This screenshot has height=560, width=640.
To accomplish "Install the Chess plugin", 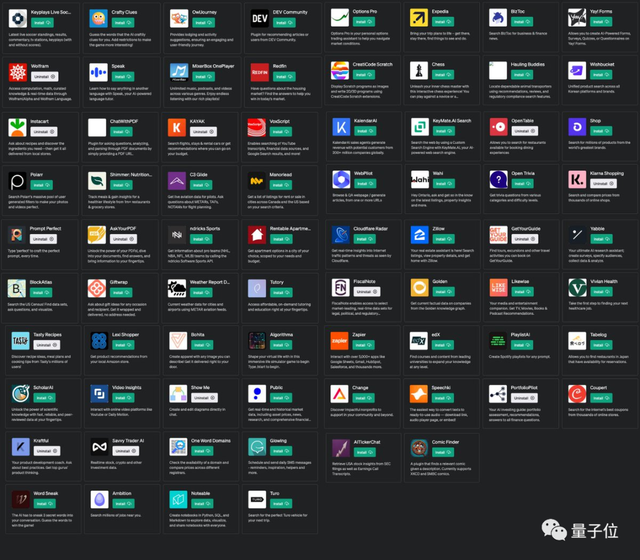I will [x=443, y=75].
